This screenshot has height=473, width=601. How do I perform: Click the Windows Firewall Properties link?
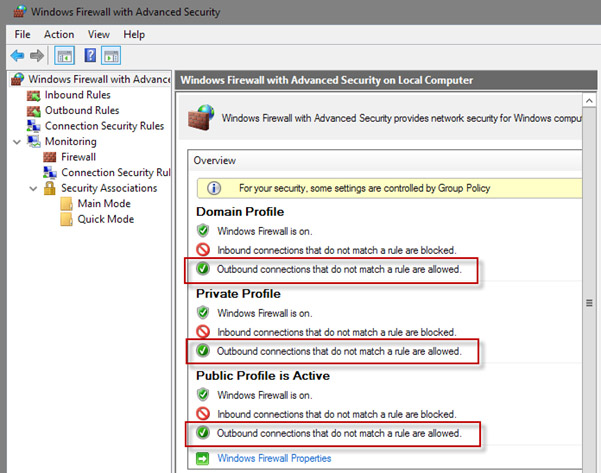coord(274,458)
